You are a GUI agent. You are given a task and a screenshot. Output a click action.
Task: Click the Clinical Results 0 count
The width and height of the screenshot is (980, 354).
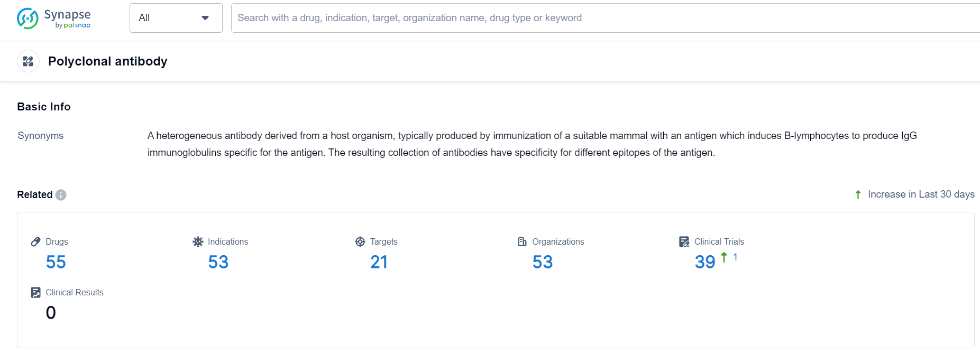click(51, 313)
